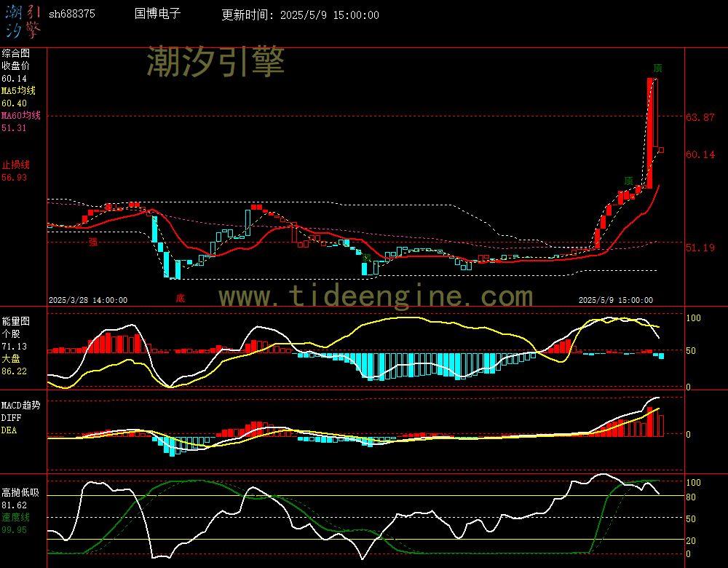Click the green 速度线 legend label
Screen dimensions: 728x568
(16, 517)
